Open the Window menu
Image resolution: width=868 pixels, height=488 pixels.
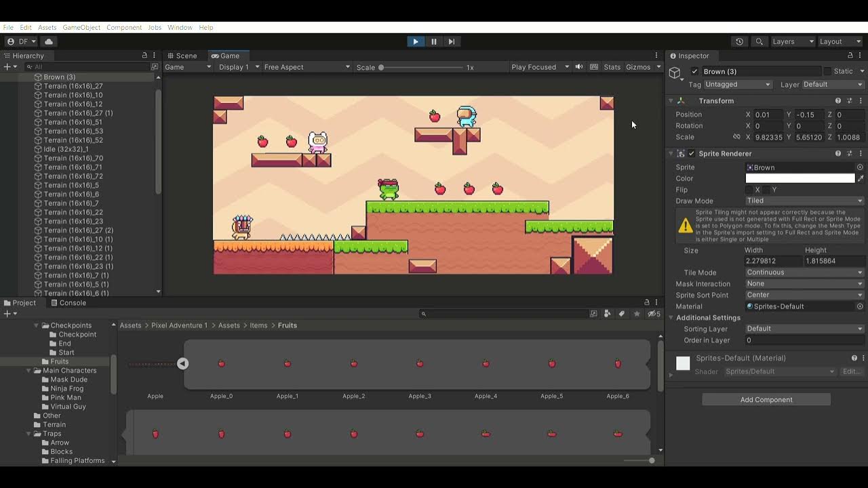(x=180, y=27)
